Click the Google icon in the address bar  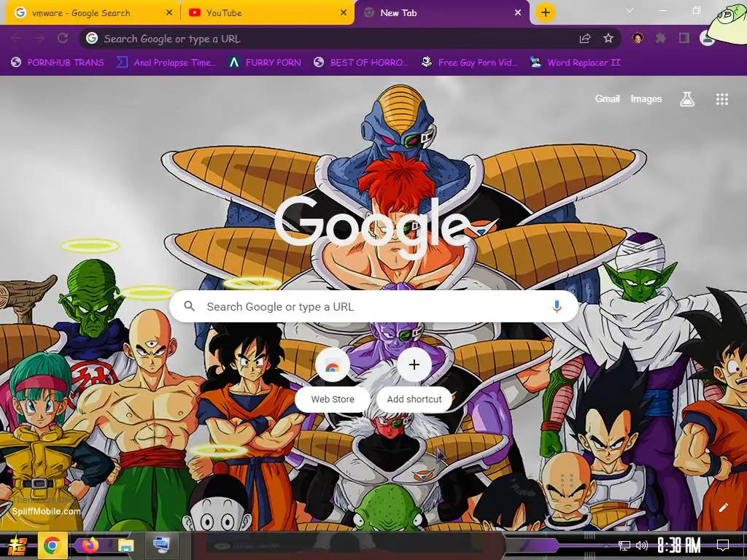[x=92, y=39]
